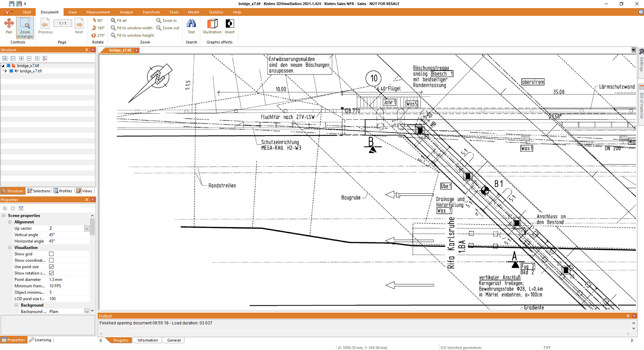644x350 pixels.
Task: Open the TechDoc ribbon tab
Action: [x=216, y=12]
